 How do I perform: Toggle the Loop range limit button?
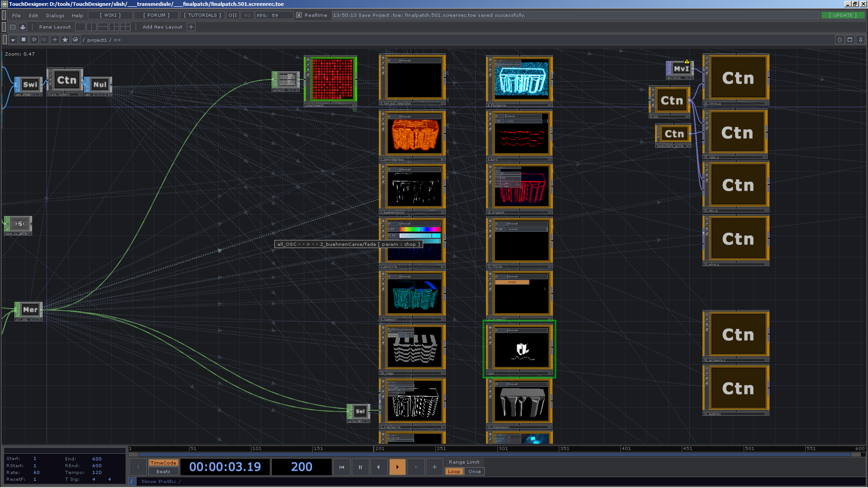coord(454,472)
